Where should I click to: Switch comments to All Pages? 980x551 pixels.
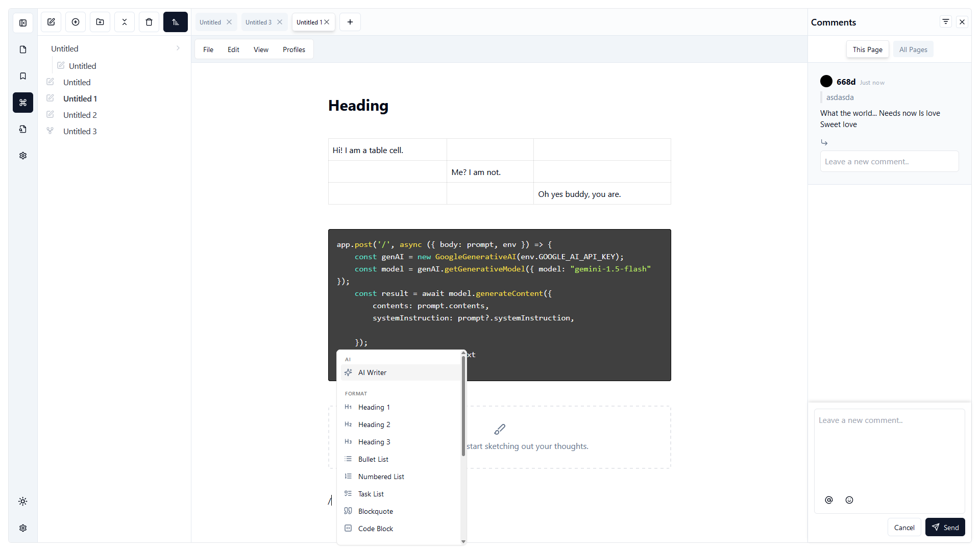point(913,49)
